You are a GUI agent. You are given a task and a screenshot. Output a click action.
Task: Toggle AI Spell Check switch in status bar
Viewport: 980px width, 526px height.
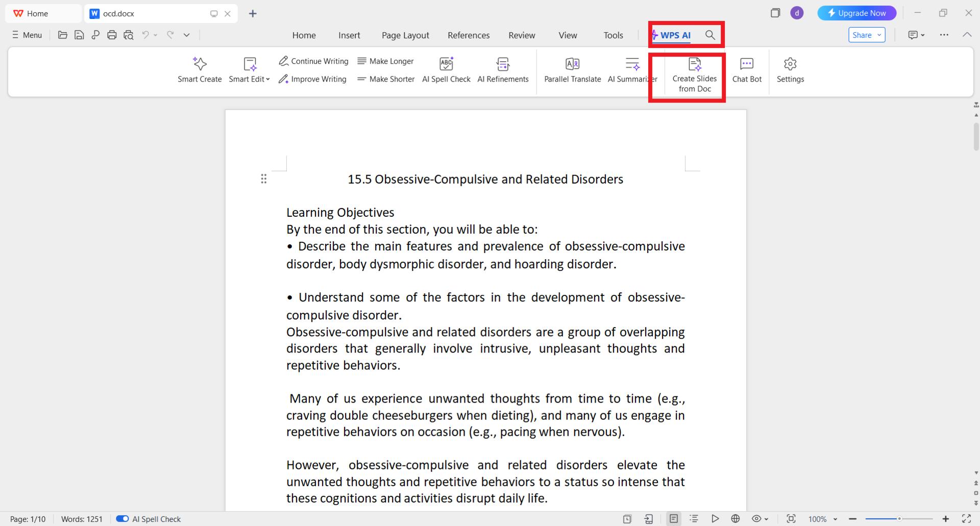tap(122, 518)
